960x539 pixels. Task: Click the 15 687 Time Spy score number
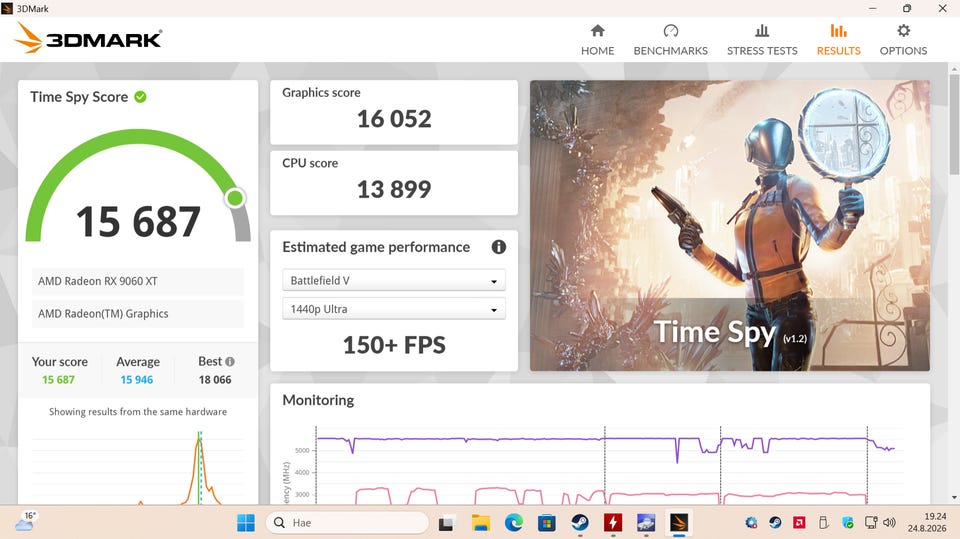click(x=138, y=221)
